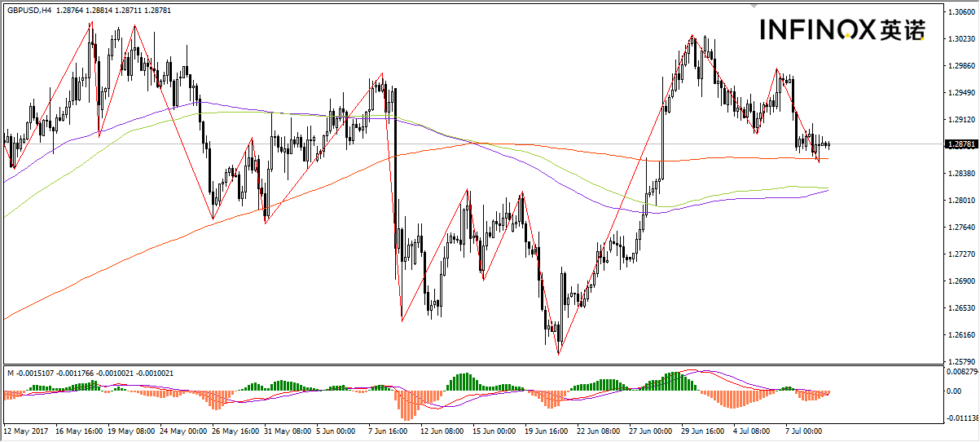
Task: Click the 1.26530 price axis label
Action: [961, 307]
